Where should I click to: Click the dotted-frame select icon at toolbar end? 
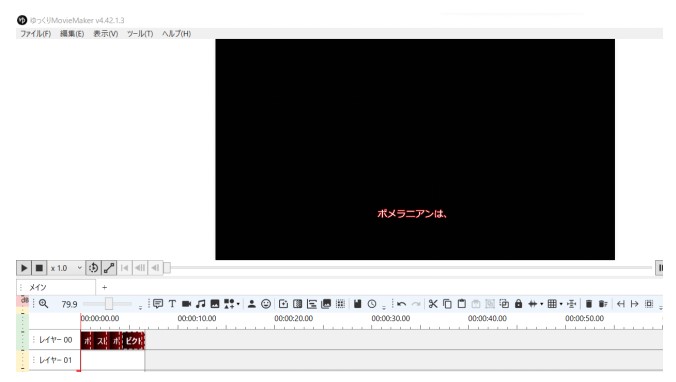click(649, 304)
